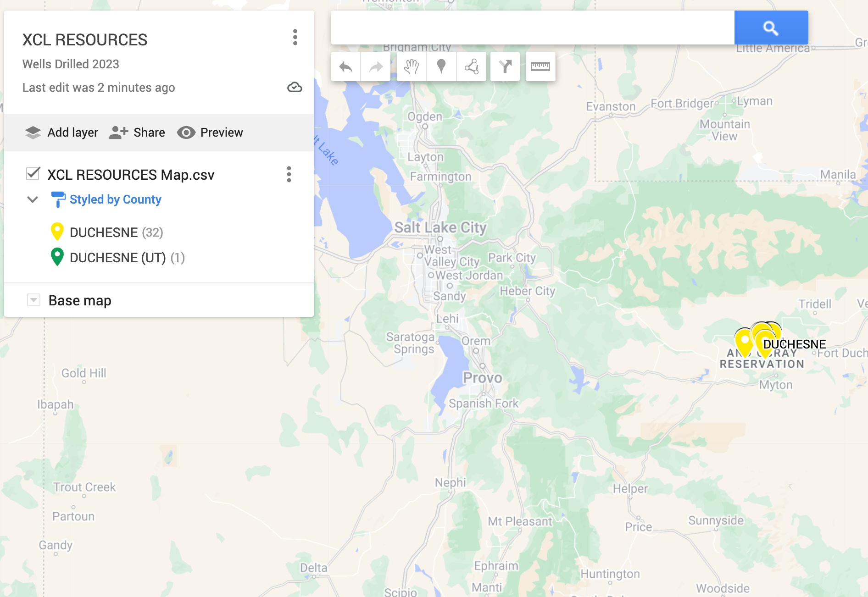Open map Preview

click(210, 133)
